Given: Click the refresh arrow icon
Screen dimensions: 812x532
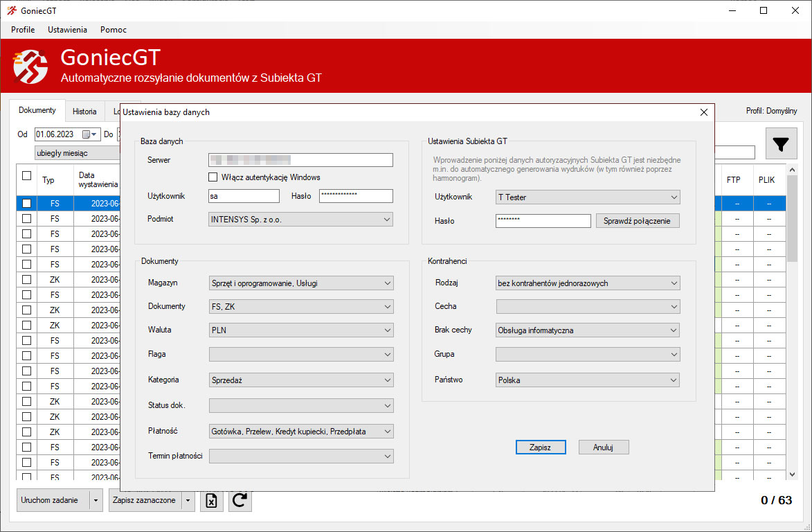Looking at the screenshot, I should tap(240, 500).
